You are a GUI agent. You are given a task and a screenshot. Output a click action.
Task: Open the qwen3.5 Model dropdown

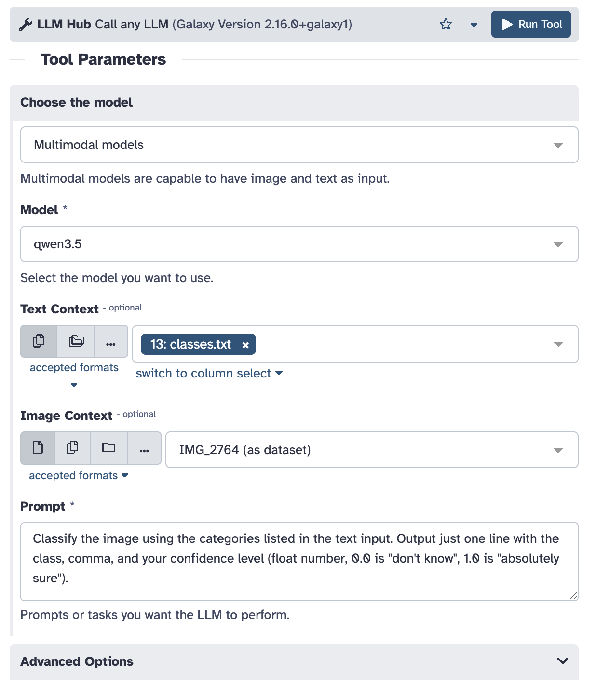coord(299,244)
